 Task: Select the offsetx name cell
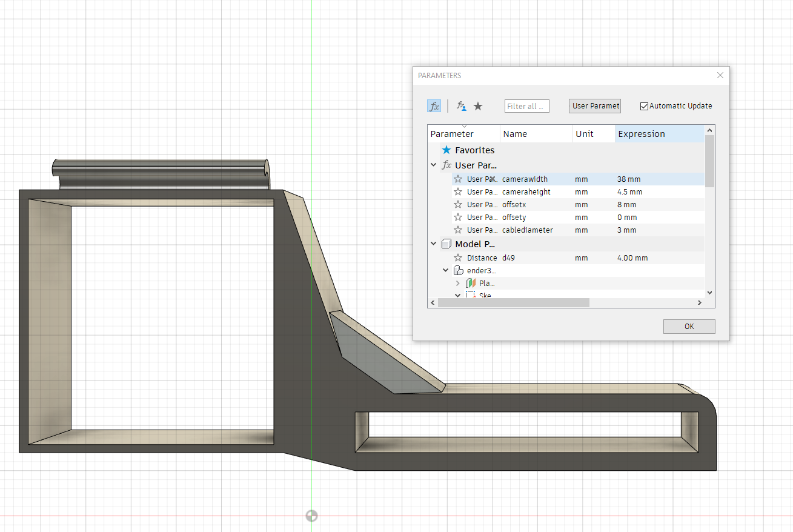(514, 205)
